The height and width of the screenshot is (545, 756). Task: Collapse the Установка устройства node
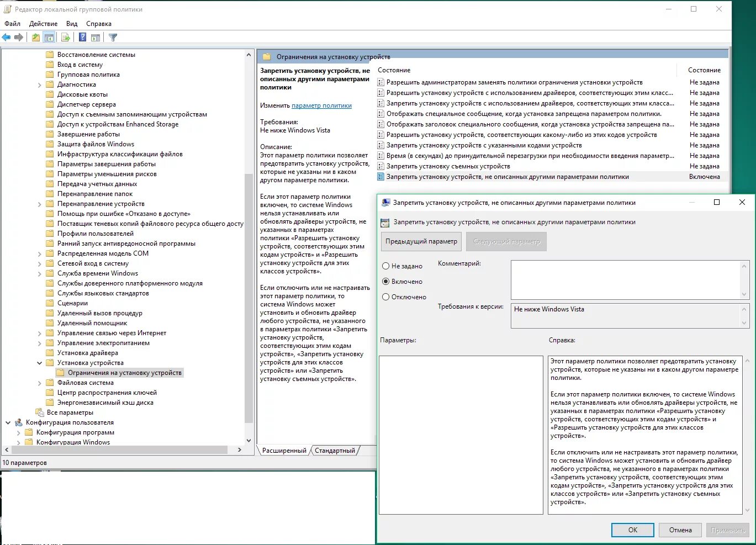40,363
